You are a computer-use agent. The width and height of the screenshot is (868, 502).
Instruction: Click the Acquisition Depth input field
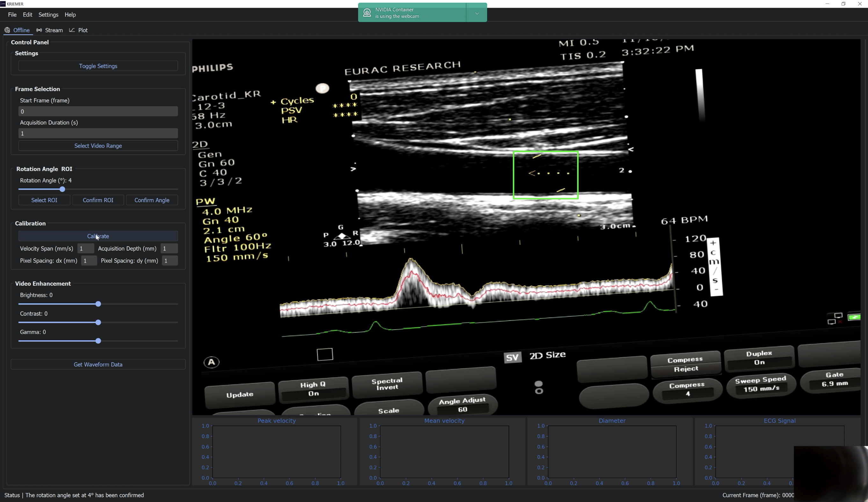pyautogui.click(x=169, y=248)
